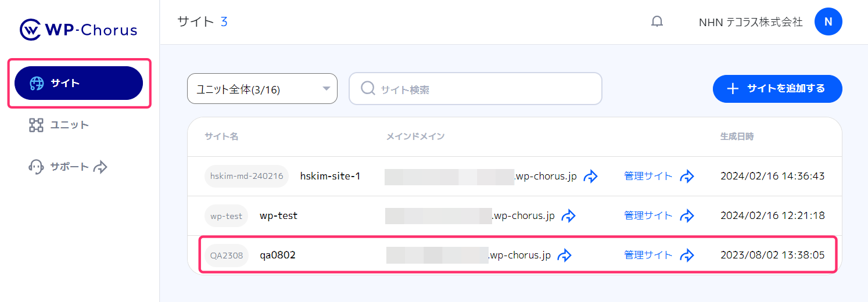Open the サイト sidebar menu
Image resolution: width=868 pixels, height=302 pixels.
[78, 83]
